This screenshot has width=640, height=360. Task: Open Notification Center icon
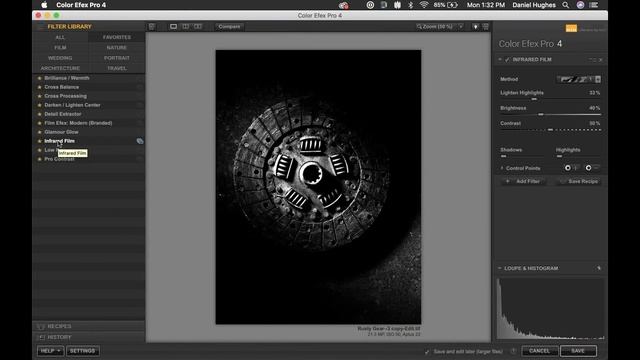[594, 5]
